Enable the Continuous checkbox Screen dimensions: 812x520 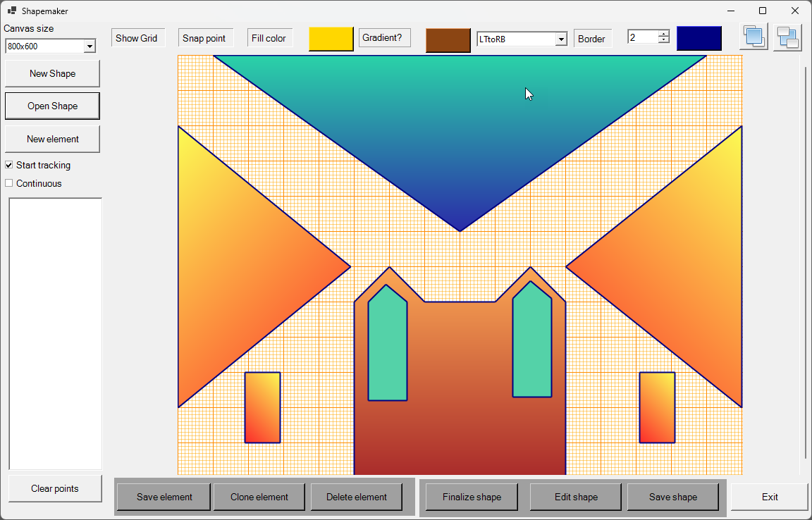tap(8, 182)
